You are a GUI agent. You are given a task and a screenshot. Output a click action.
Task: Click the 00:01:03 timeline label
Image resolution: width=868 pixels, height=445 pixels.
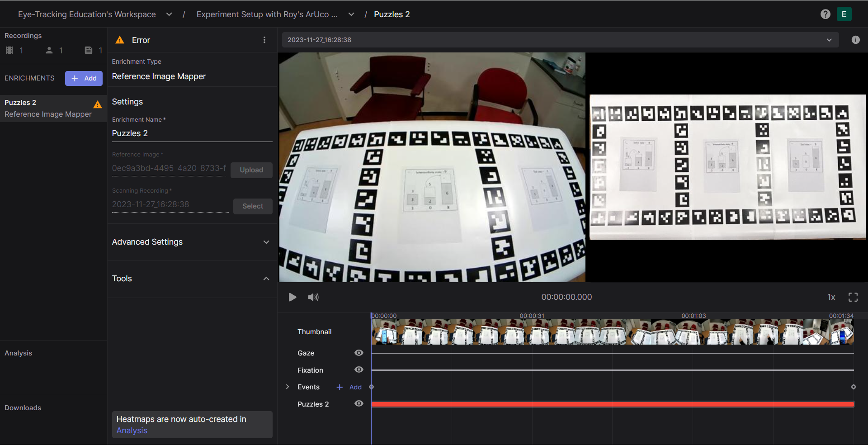[693, 316]
